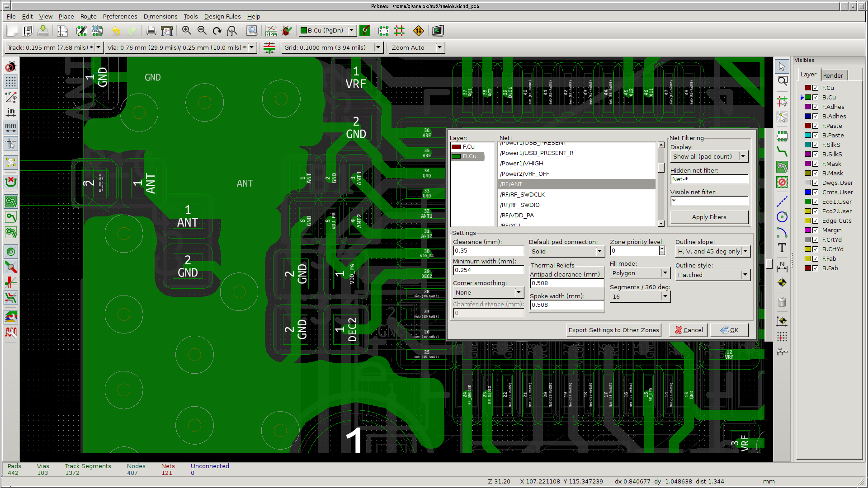
Task: Click the undo arrow icon
Action: point(116,31)
